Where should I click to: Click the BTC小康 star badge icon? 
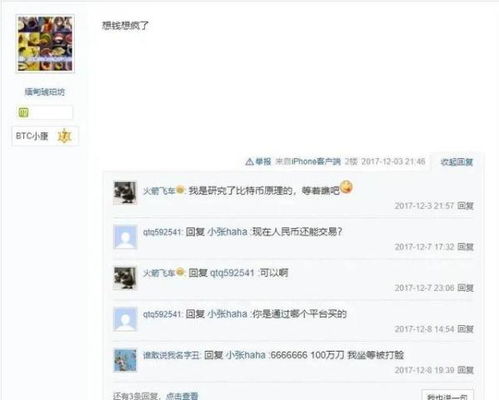pos(64,136)
